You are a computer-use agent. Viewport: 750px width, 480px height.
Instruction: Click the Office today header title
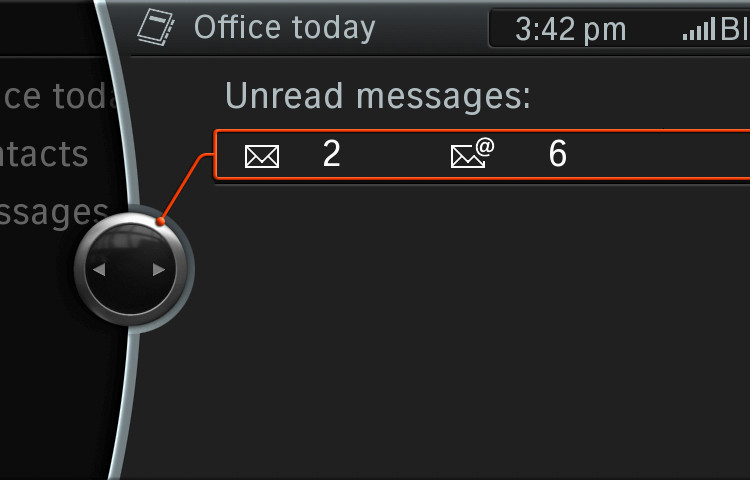click(285, 28)
